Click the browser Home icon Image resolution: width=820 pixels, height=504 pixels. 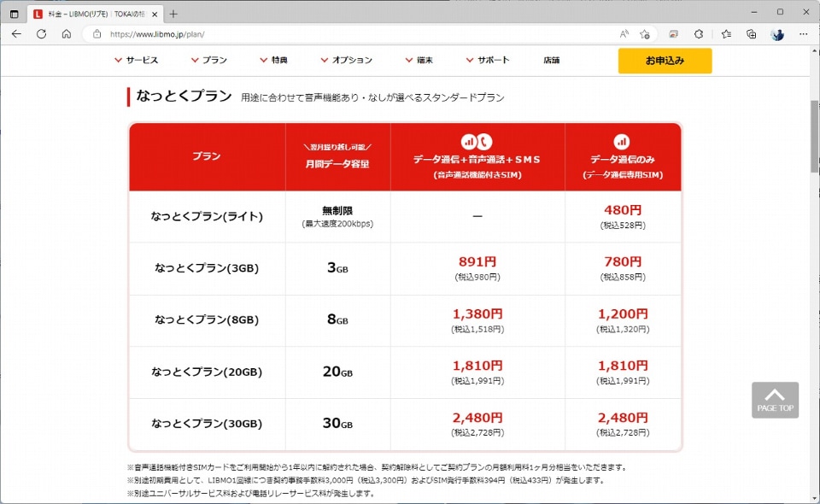65,34
